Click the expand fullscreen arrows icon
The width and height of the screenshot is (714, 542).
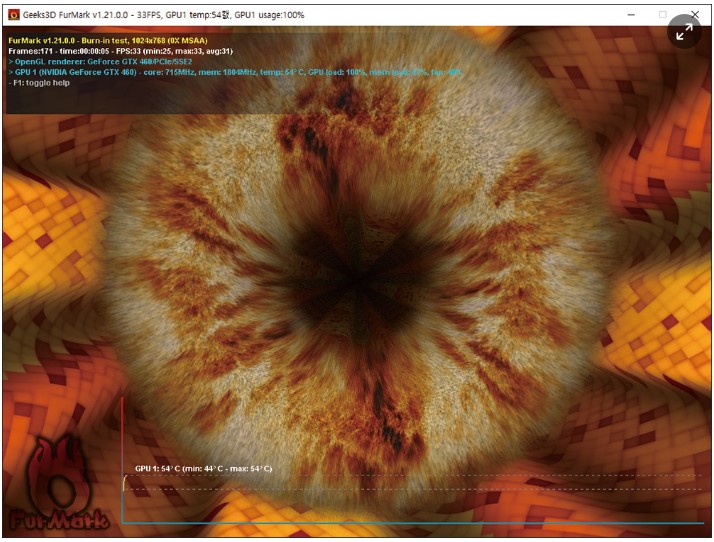click(684, 31)
